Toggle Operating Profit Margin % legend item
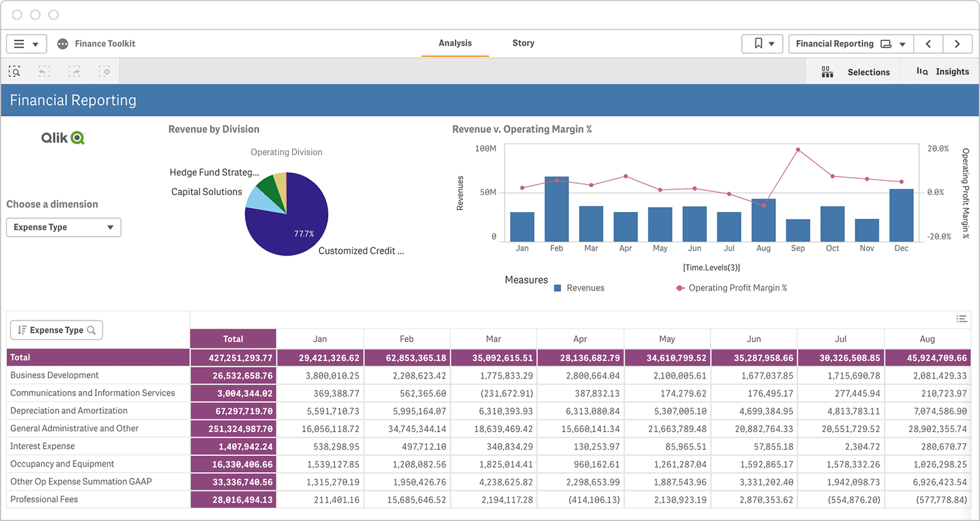 [731, 288]
